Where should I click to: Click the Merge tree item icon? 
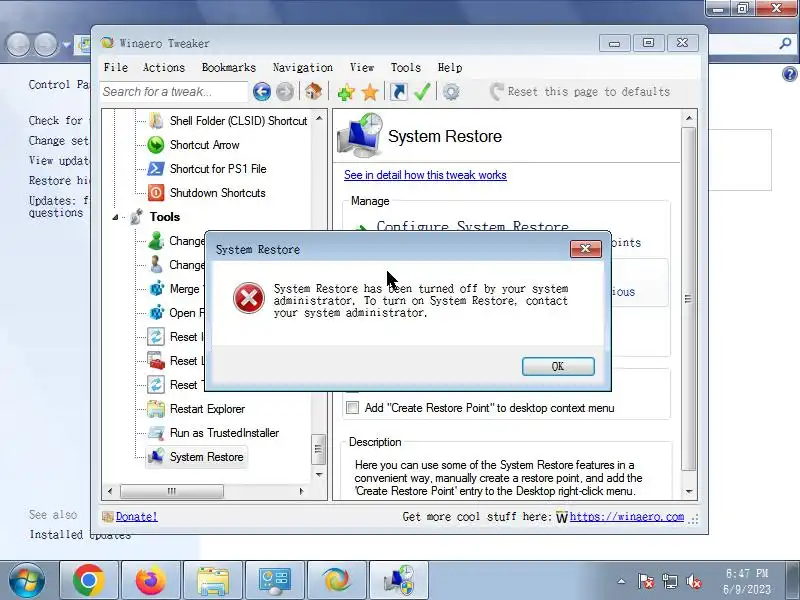click(156, 289)
